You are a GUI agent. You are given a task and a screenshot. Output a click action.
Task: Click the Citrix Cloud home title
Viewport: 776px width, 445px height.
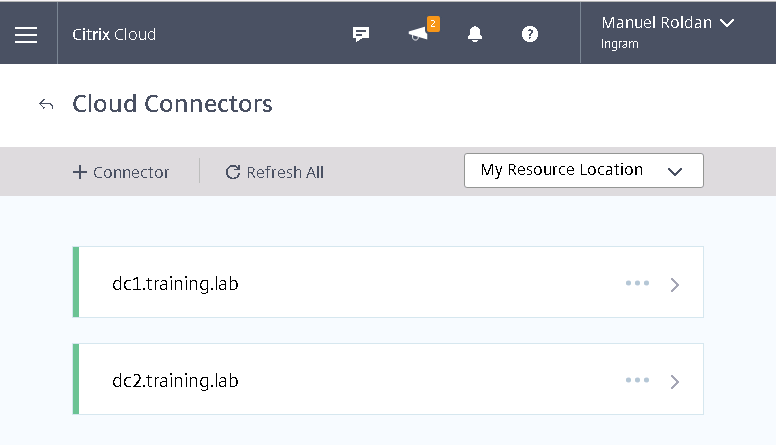tap(114, 34)
